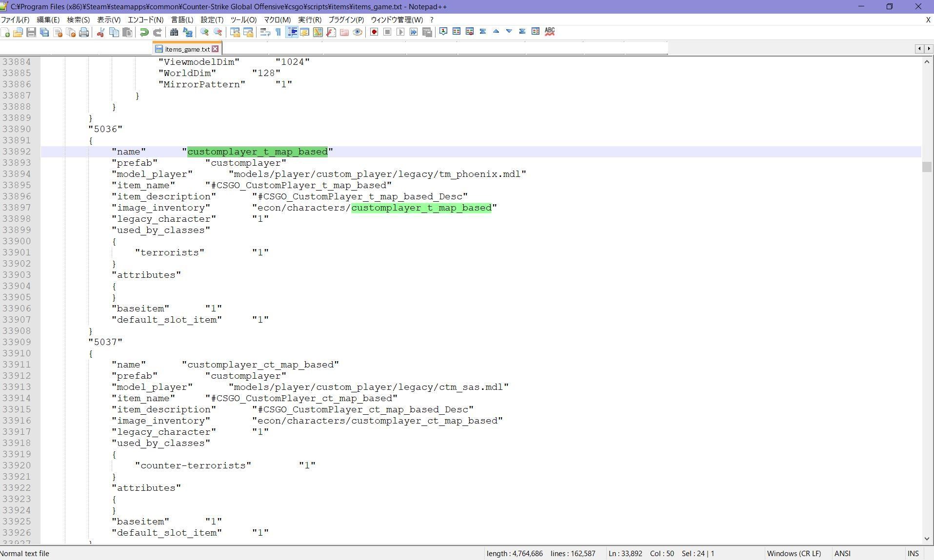Click the vertical scrollbar down arrow
This screenshot has height=560, width=934.
(x=927, y=539)
